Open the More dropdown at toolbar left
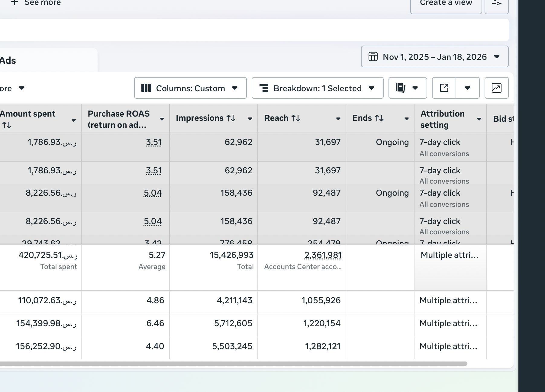Viewport: 545px width, 392px height. [x=12, y=88]
